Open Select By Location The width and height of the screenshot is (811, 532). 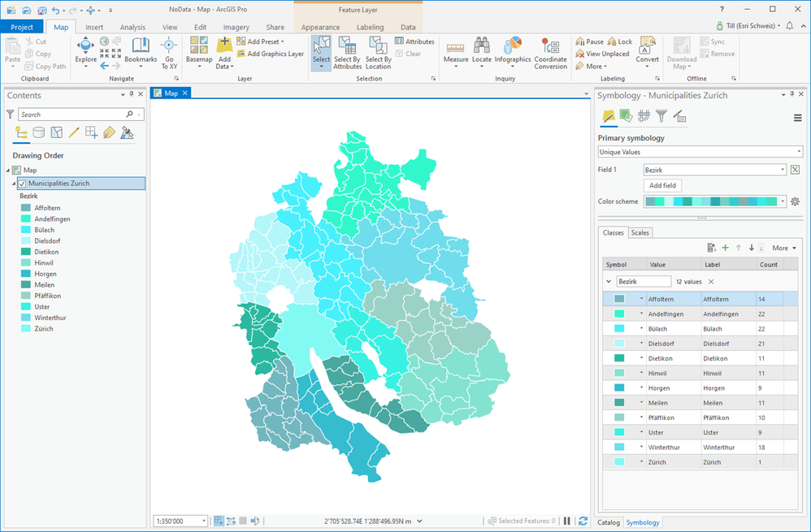click(x=378, y=53)
